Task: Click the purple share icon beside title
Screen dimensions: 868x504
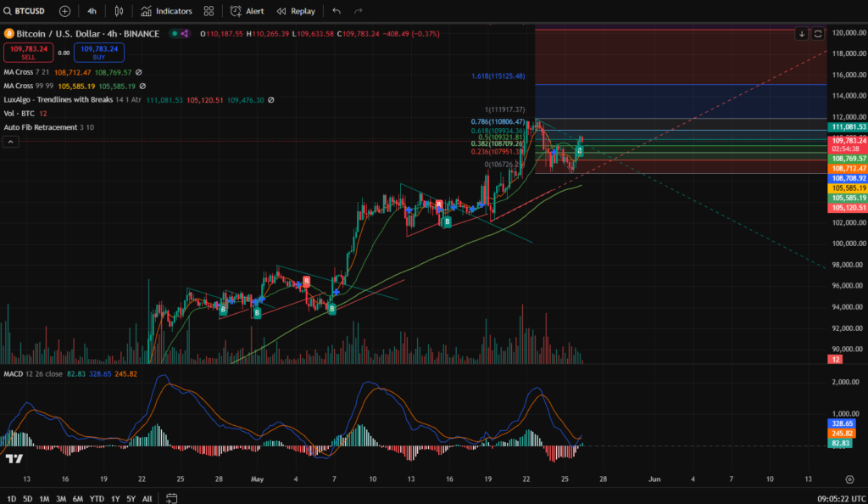Action: click(184, 34)
